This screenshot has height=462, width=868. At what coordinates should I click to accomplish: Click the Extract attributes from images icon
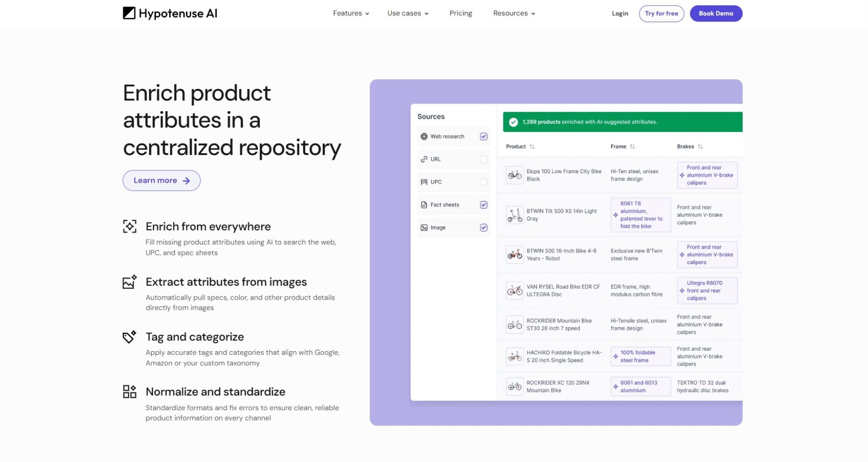tap(130, 282)
